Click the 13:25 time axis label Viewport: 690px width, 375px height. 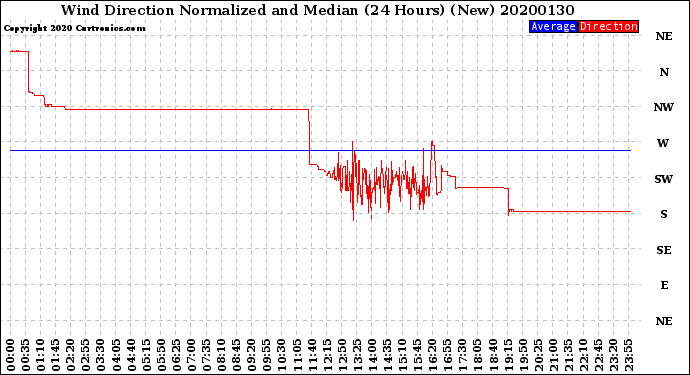click(x=357, y=355)
